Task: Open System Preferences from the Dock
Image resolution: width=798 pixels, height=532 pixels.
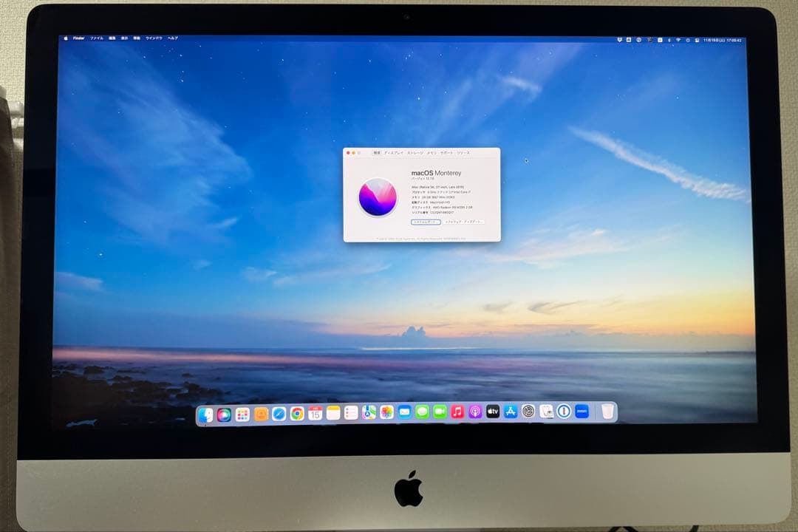Action: pyautogui.click(x=528, y=413)
